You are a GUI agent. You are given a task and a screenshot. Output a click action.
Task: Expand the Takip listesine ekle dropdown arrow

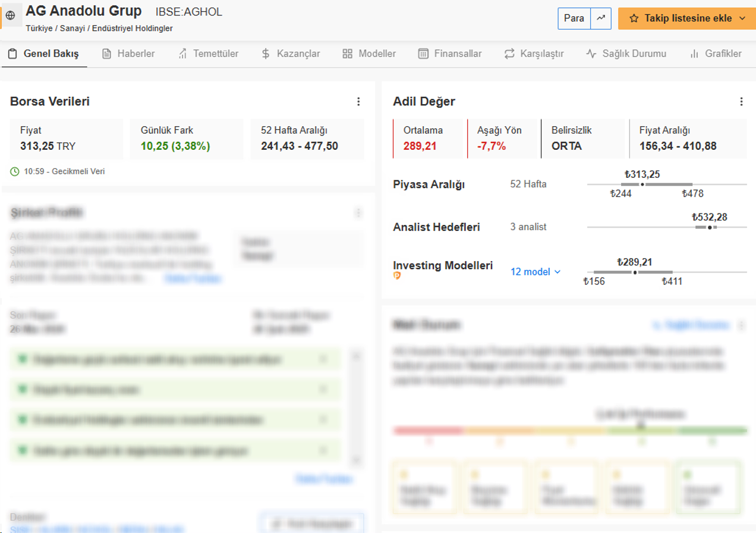(x=742, y=18)
